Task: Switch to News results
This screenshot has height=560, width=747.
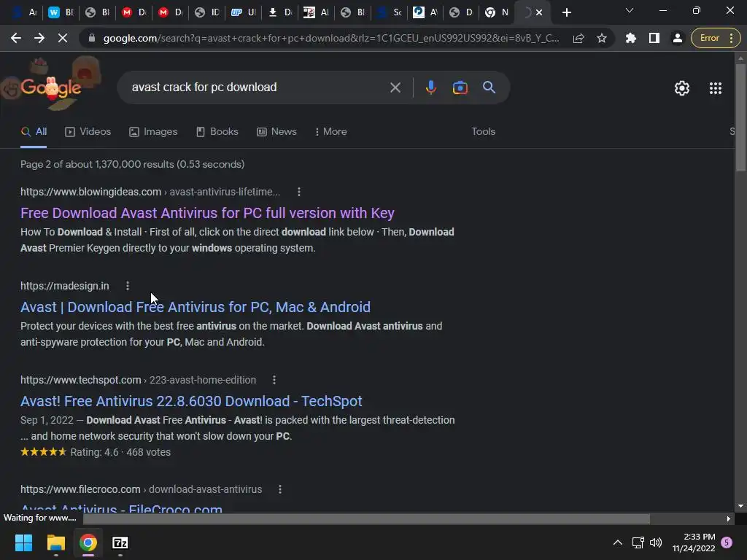Action: (x=276, y=132)
